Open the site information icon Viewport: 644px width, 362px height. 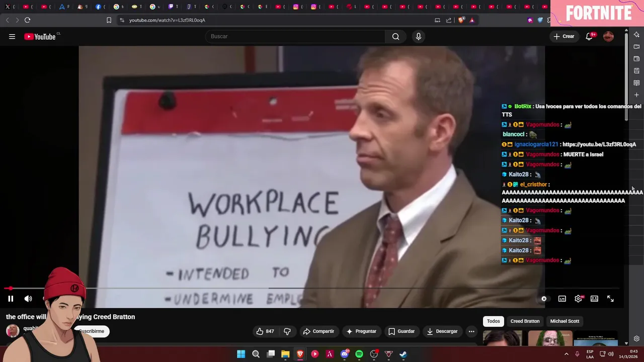(x=122, y=20)
